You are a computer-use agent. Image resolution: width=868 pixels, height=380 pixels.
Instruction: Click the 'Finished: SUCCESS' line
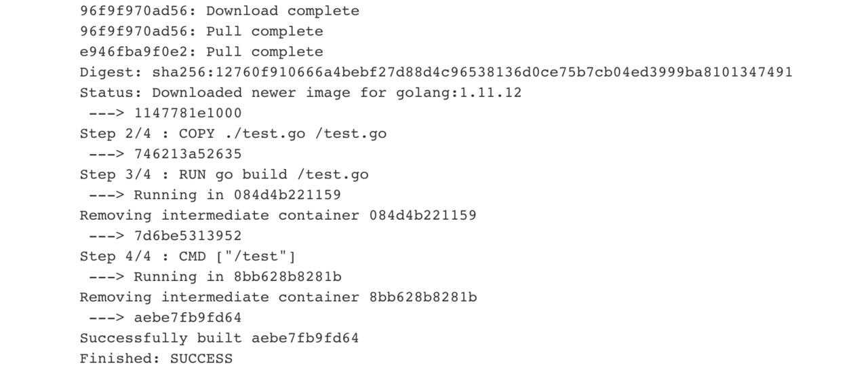point(156,358)
